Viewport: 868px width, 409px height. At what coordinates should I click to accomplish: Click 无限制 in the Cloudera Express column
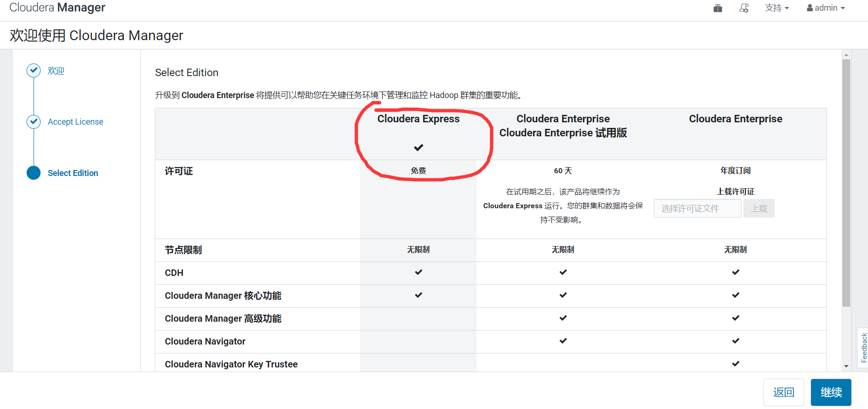[418, 250]
